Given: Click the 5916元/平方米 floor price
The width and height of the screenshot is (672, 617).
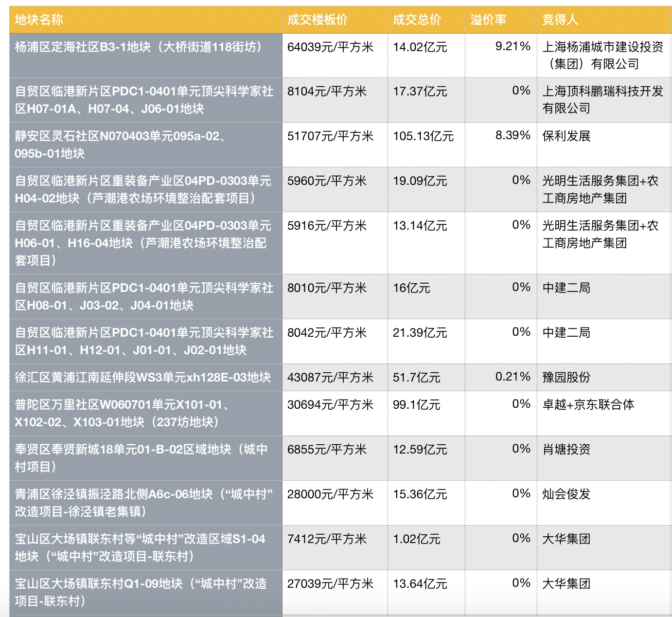Looking at the screenshot, I should click(x=327, y=226).
